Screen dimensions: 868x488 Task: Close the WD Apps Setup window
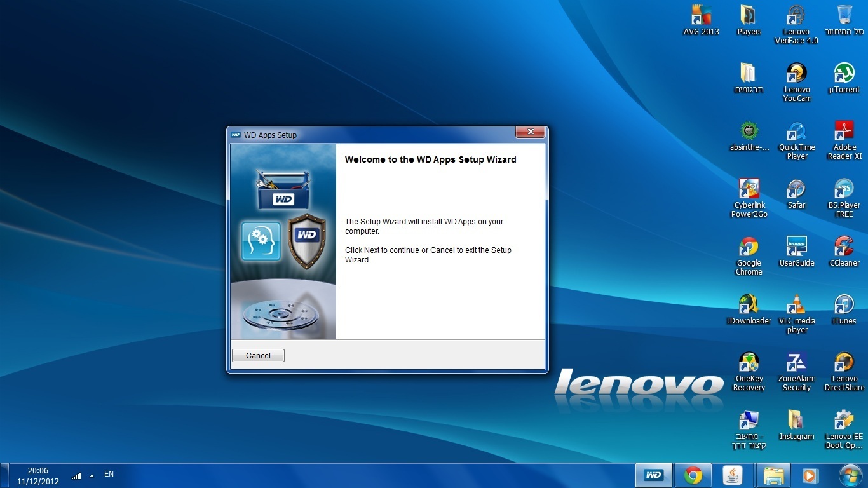pos(530,132)
